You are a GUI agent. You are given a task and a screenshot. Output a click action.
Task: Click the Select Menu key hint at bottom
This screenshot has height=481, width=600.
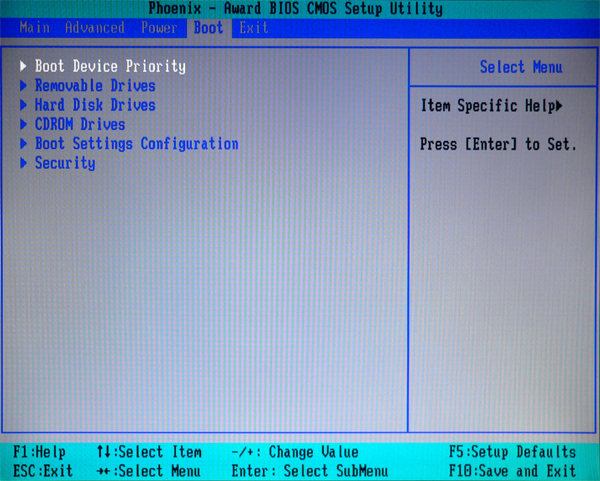point(149,470)
